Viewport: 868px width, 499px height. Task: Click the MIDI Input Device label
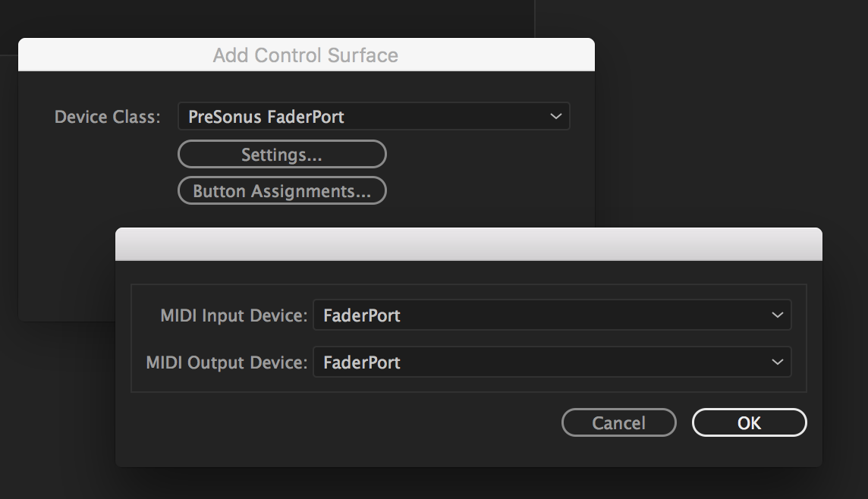tap(232, 315)
